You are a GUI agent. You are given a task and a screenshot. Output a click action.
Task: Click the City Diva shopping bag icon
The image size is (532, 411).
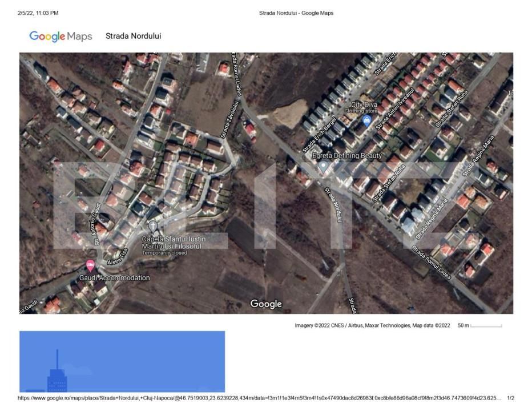366,120
